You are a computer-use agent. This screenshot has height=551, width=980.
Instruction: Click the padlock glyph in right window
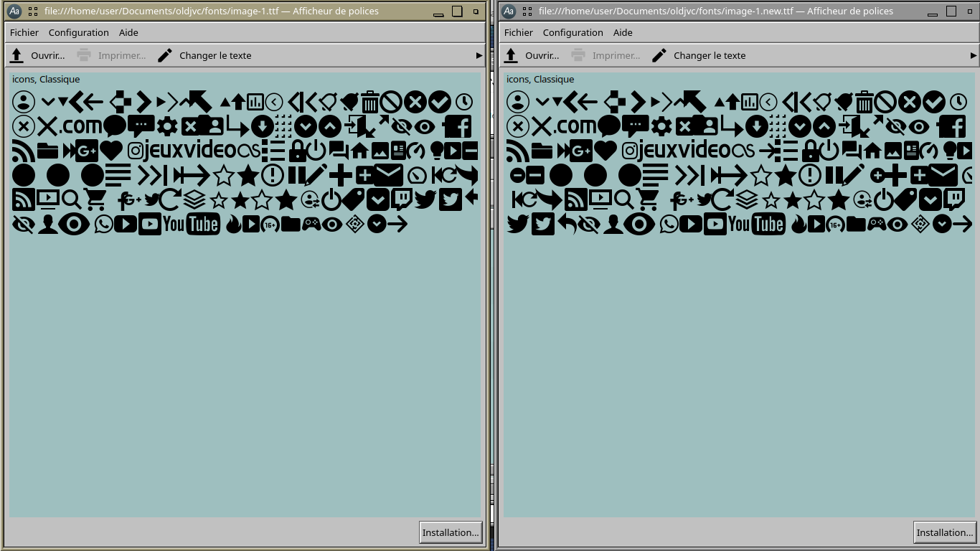click(811, 151)
